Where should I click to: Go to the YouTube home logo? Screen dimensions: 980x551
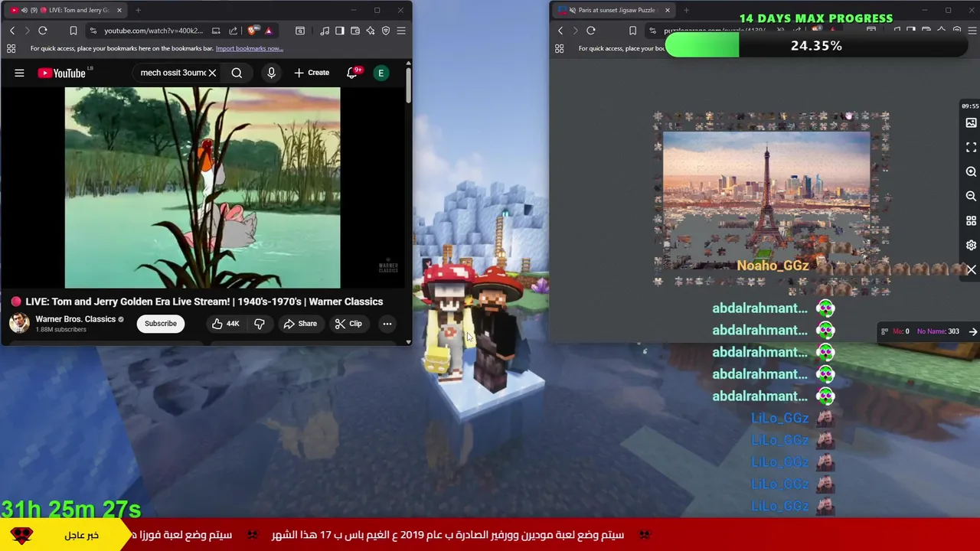[62, 73]
